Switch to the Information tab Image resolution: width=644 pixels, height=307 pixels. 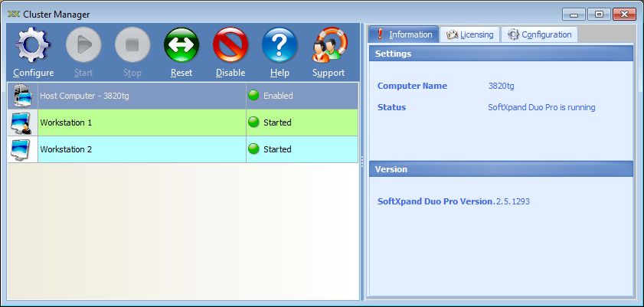click(404, 34)
